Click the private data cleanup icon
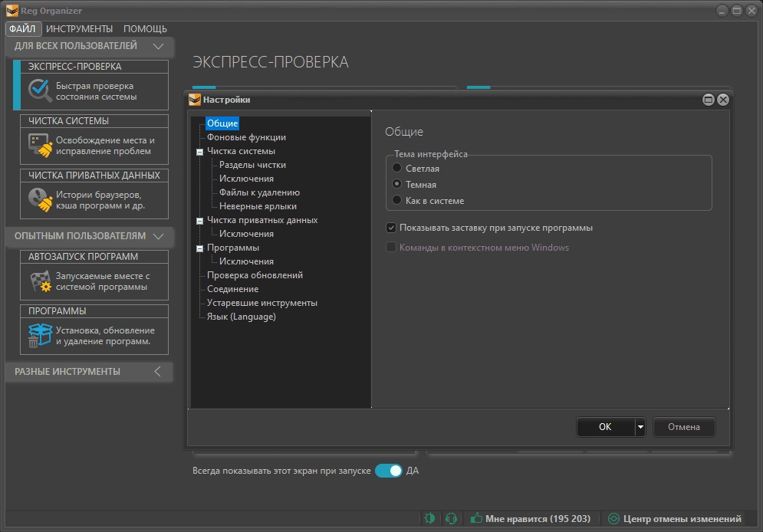Screen dimensions: 763x532 40,200
